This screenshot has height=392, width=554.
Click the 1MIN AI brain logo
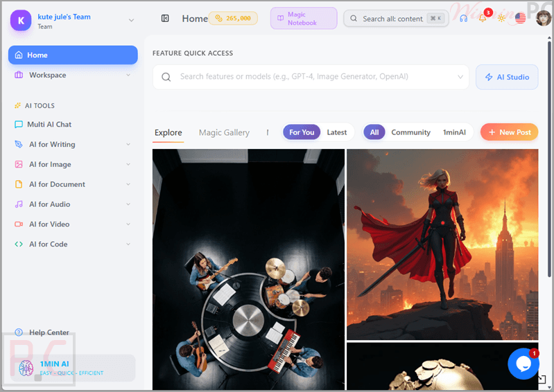[x=26, y=368]
